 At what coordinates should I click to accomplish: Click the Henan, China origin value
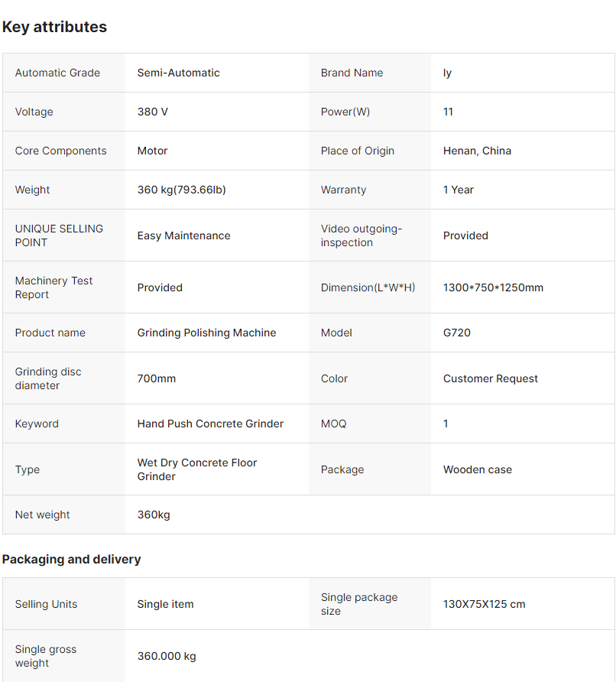tap(477, 151)
